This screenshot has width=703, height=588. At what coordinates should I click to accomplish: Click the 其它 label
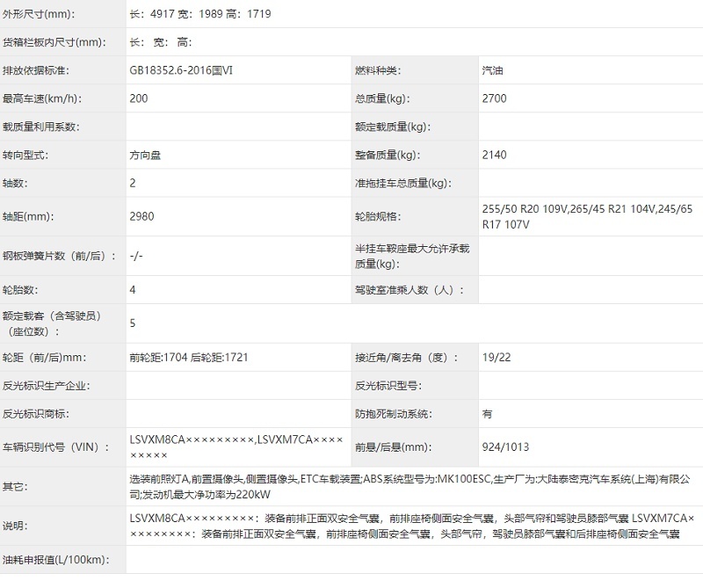tap(15, 487)
